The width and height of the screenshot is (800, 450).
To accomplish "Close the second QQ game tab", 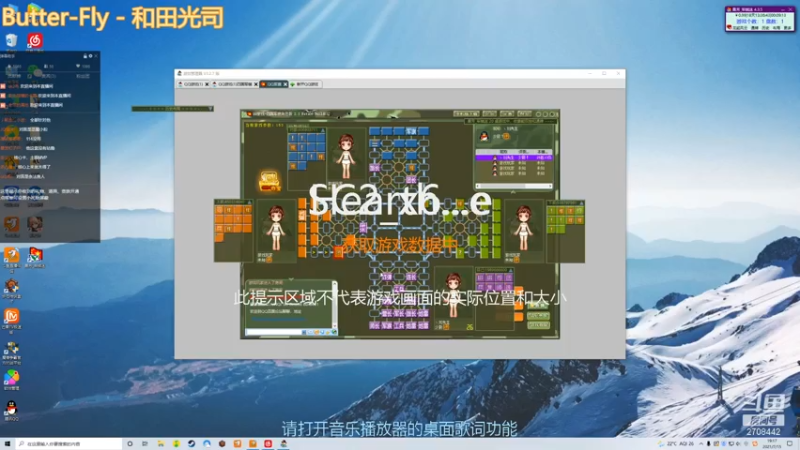I will point(256,84).
